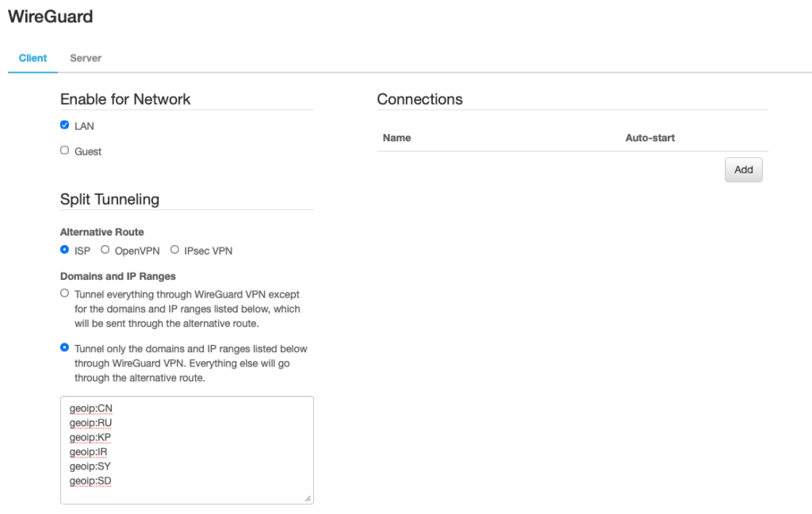This screenshot has width=812, height=514.
Task: Choose OpenVPN as alternative route
Action: [x=105, y=250]
